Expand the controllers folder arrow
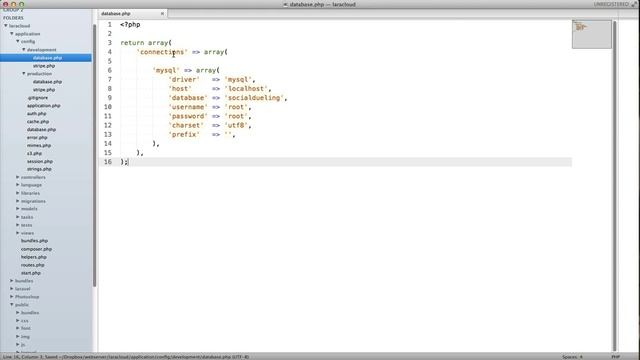The height and width of the screenshot is (360, 640). pos(18,177)
